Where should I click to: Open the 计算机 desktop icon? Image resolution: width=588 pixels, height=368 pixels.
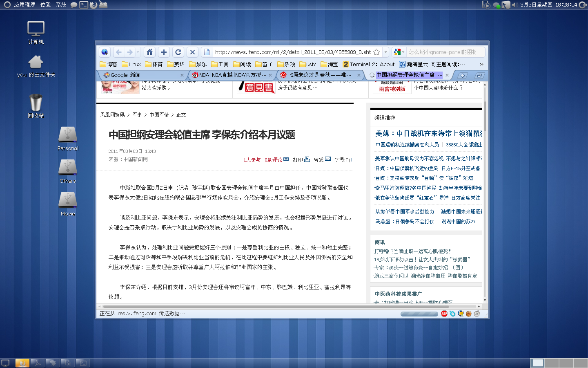point(36,33)
